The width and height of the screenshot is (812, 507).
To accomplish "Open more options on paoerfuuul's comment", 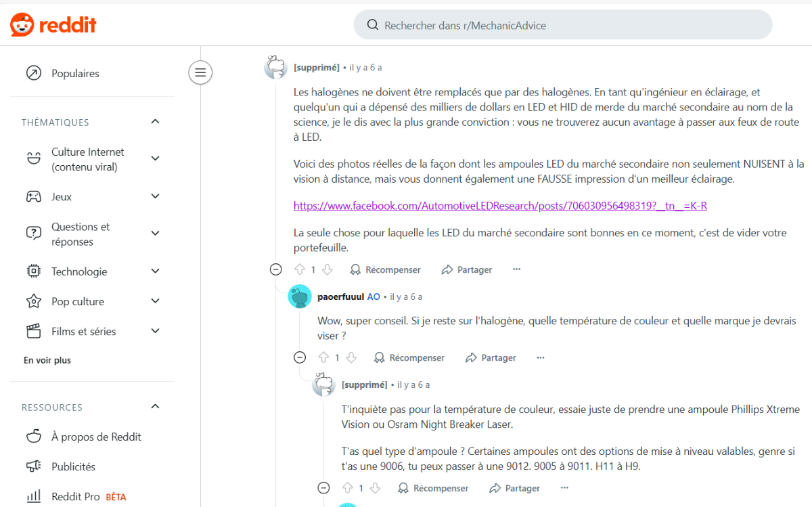I will [540, 357].
